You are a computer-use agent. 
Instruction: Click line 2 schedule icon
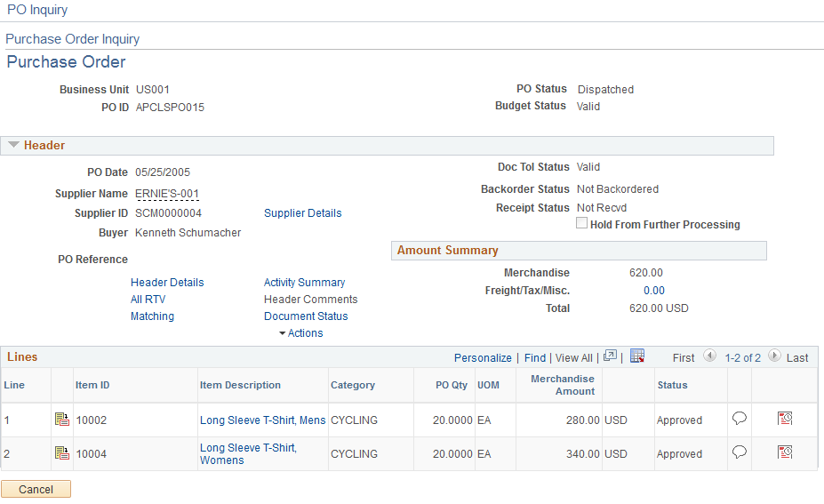pyautogui.click(x=785, y=452)
